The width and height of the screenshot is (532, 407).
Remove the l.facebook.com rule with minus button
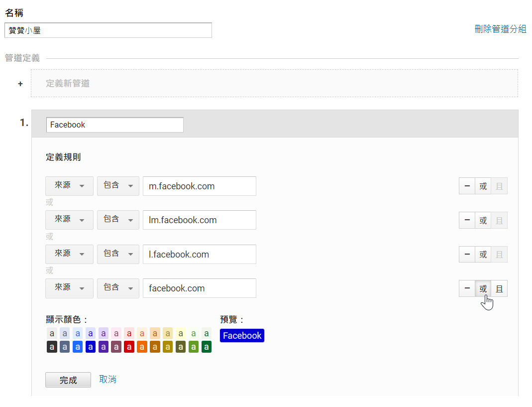(467, 254)
